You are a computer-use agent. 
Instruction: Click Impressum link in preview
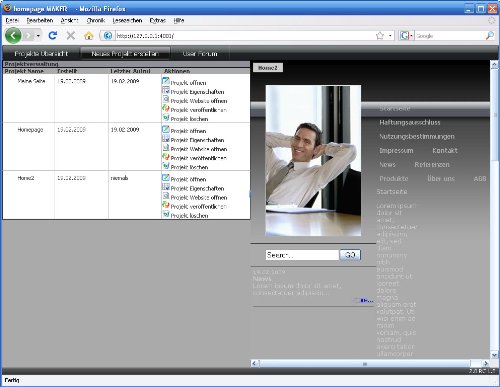pos(396,151)
